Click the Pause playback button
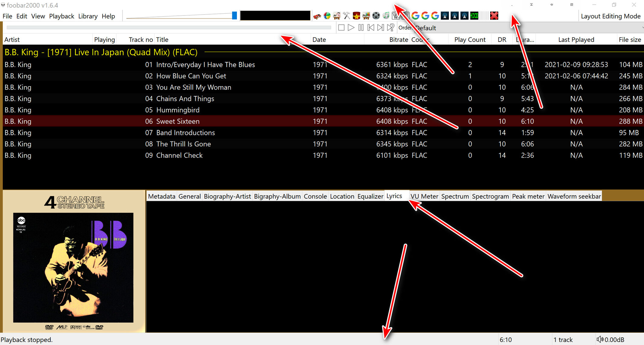644x345 pixels. pos(361,28)
